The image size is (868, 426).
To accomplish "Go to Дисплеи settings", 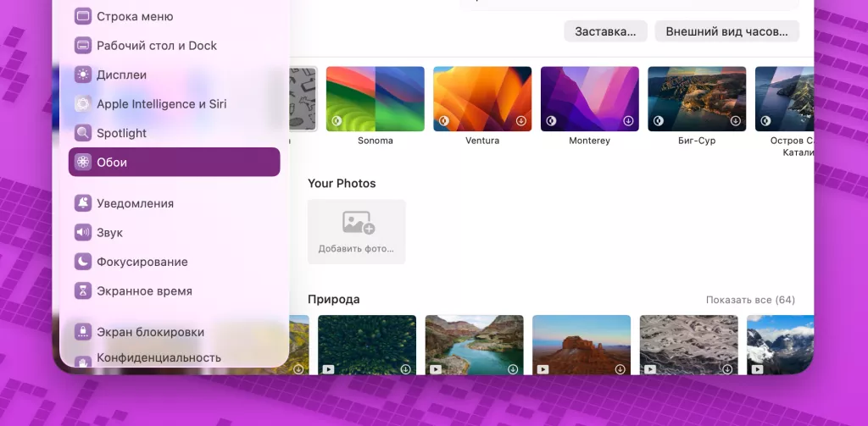I will [175, 75].
